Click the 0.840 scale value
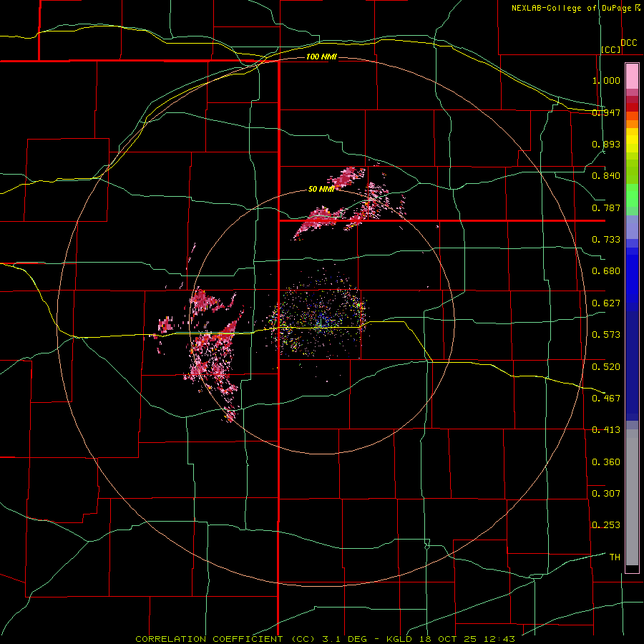 click(606, 176)
